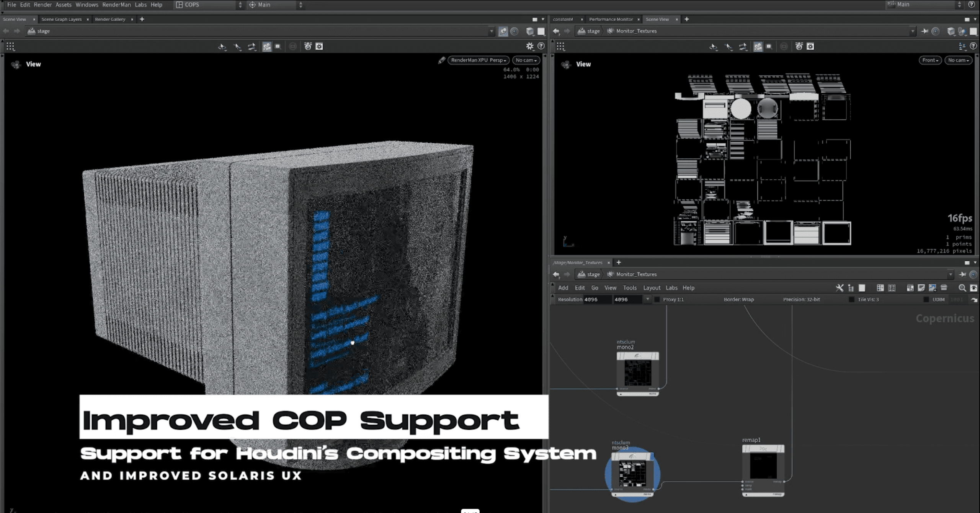Toggle the Tile Vis checkbox
Screen dimensions: 980x513
[x=852, y=300]
